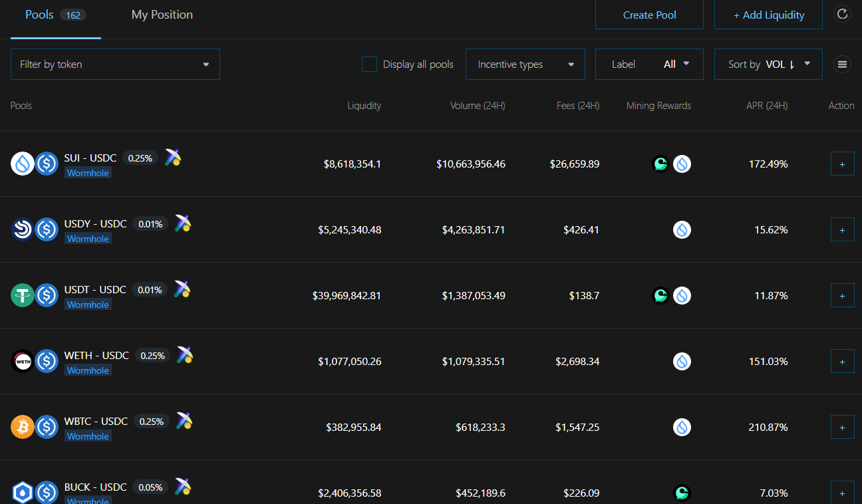Click the Volume (24H) column header
The width and height of the screenshot is (862, 504).
coord(478,106)
